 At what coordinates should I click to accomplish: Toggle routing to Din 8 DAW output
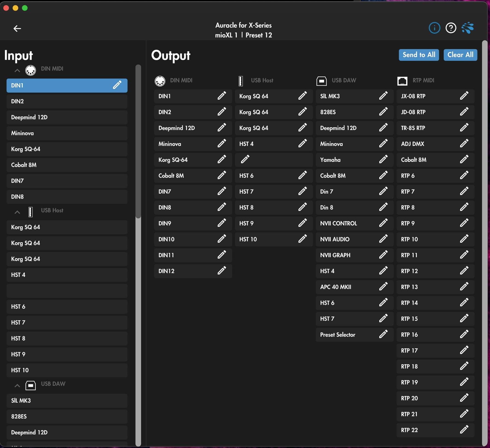(355, 207)
